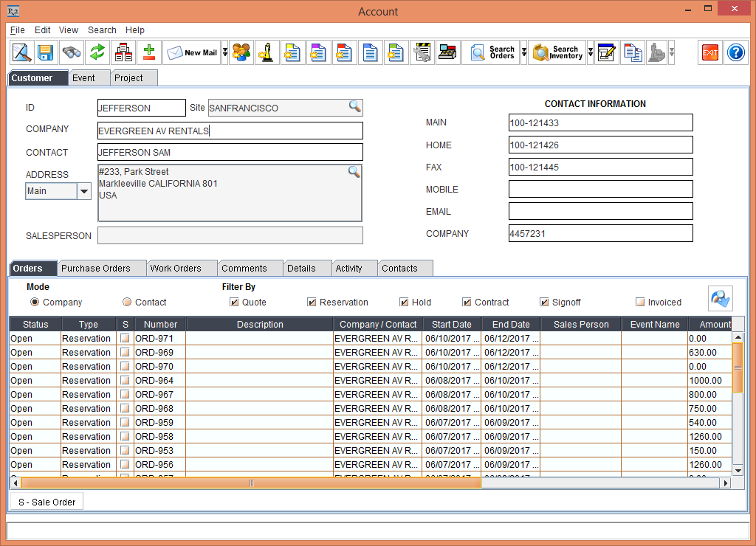The image size is (756, 546).
Task: Click the magnifier icon in address box
Action: (x=354, y=172)
